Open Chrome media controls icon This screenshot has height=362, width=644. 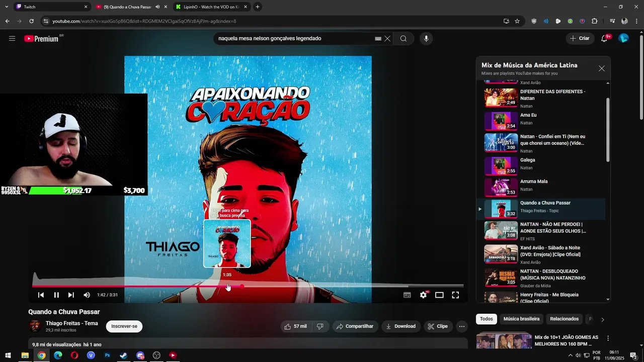(x=612, y=21)
